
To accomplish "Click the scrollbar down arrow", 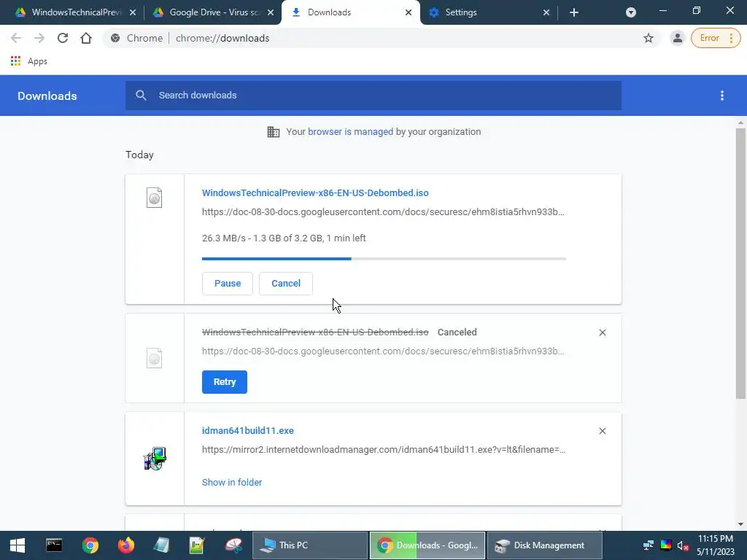I will pyautogui.click(x=740, y=524).
